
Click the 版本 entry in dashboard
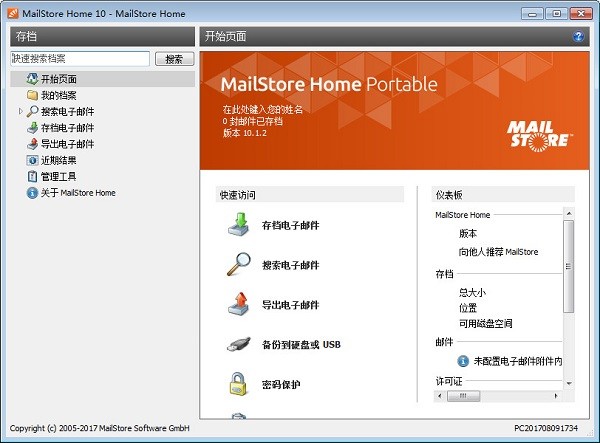[468, 233]
